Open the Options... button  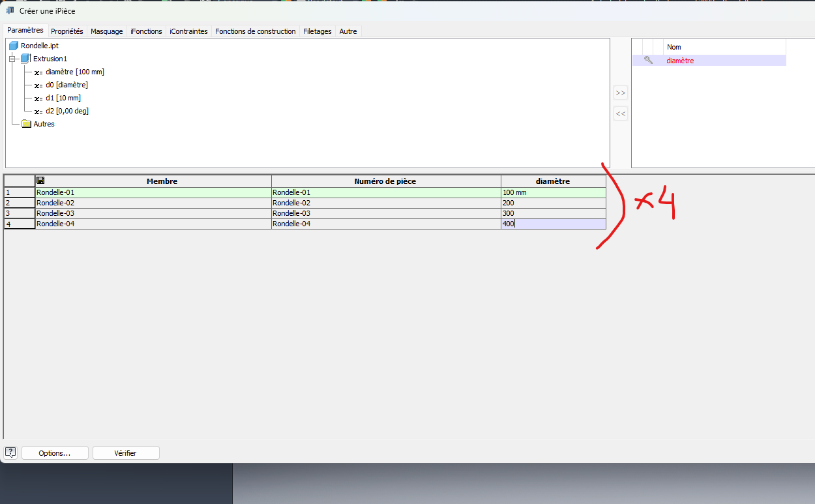pos(55,452)
